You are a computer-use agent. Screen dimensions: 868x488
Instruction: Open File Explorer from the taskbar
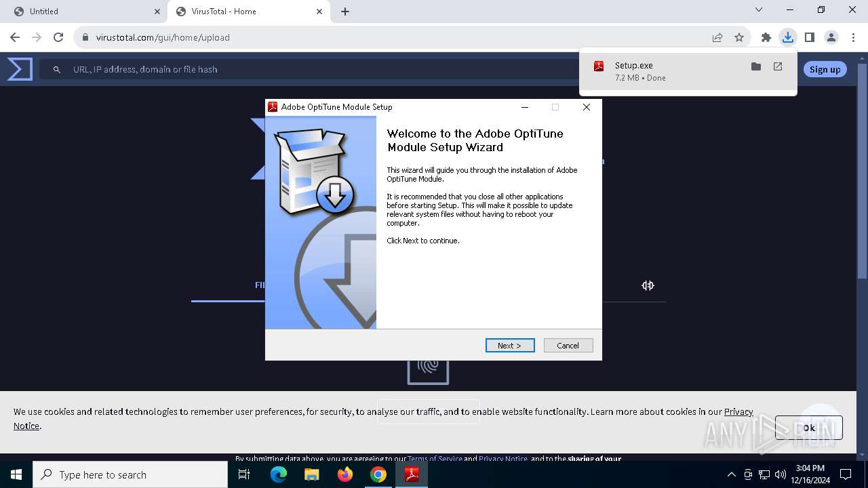tap(311, 474)
